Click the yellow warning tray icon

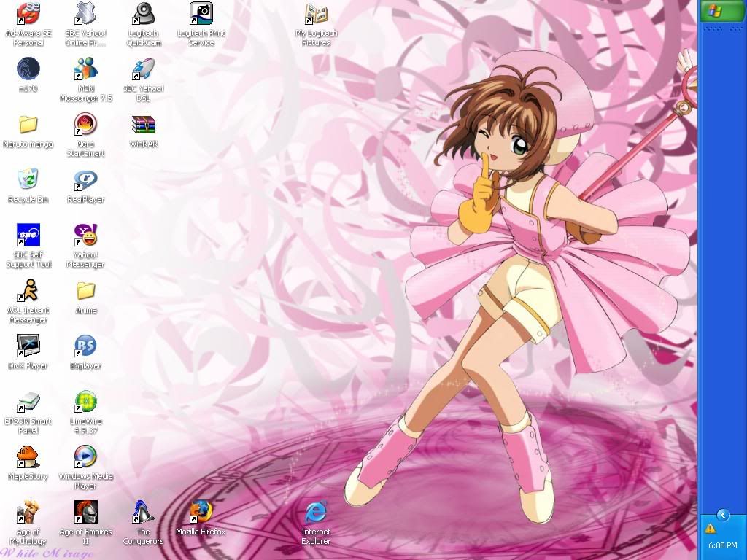[711, 529]
